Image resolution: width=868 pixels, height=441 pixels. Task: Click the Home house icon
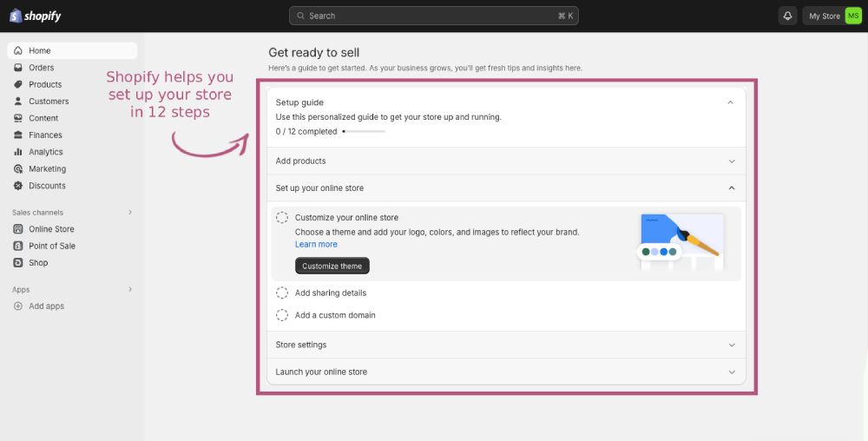coord(18,50)
